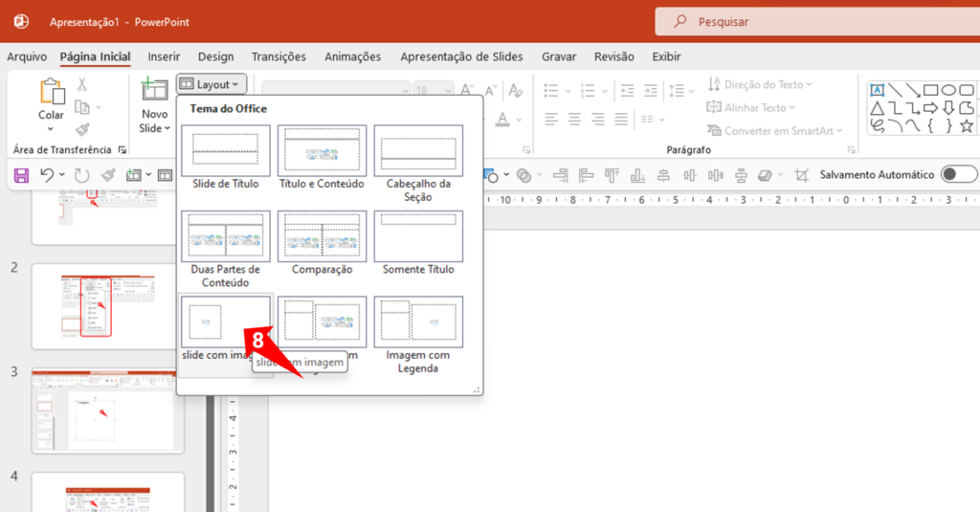Click the Novo Slide icon
980x512 pixels.
(154, 91)
